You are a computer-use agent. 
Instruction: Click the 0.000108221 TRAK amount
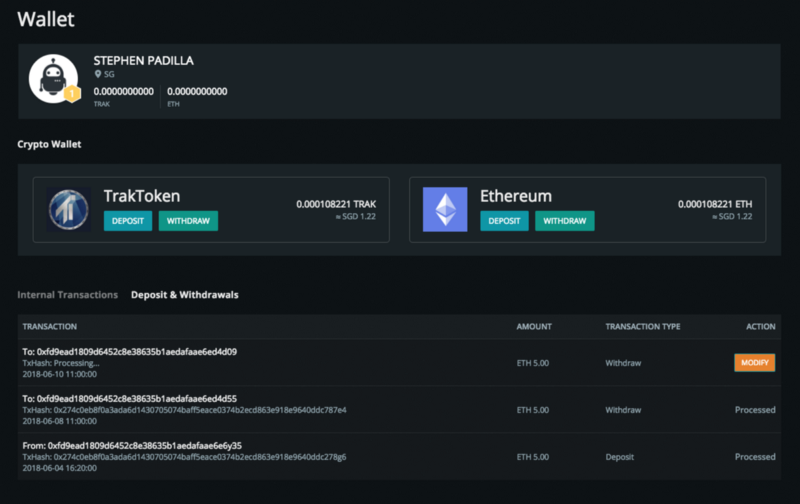[336, 204]
